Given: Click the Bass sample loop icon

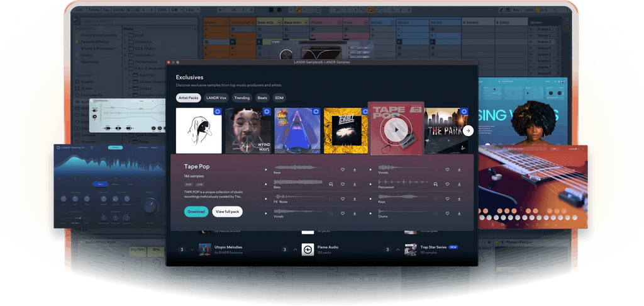Looking at the screenshot, I should pos(331,184).
